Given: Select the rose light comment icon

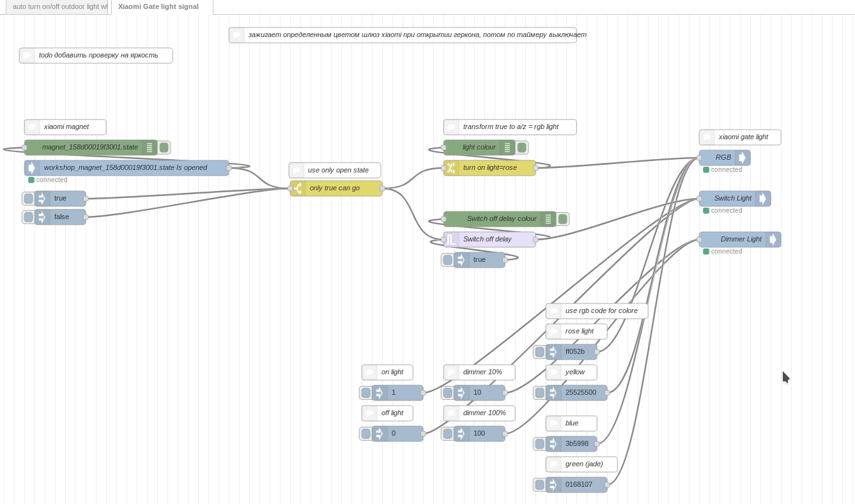Looking at the screenshot, I should pos(553,332).
